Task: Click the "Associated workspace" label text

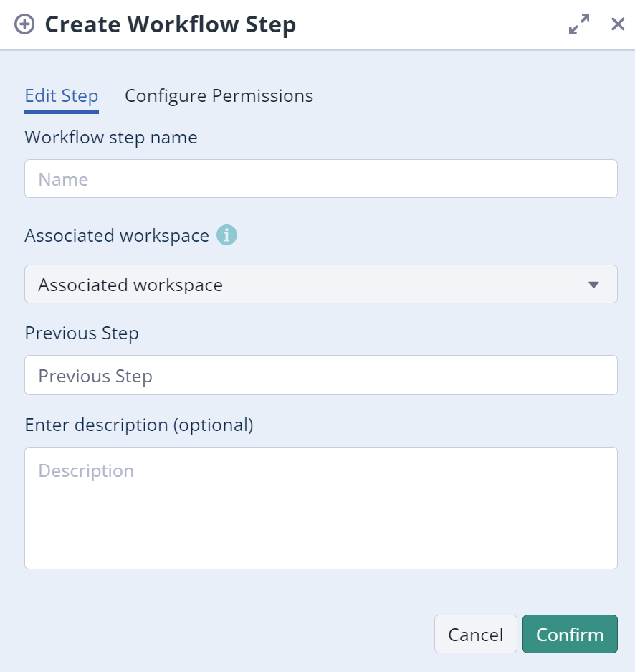Action: pyautogui.click(x=117, y=235)
